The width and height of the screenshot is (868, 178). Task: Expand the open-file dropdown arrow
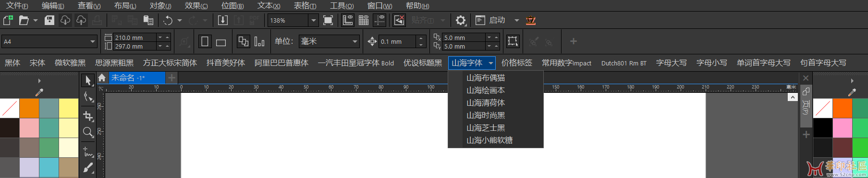(x=36, y=20)
